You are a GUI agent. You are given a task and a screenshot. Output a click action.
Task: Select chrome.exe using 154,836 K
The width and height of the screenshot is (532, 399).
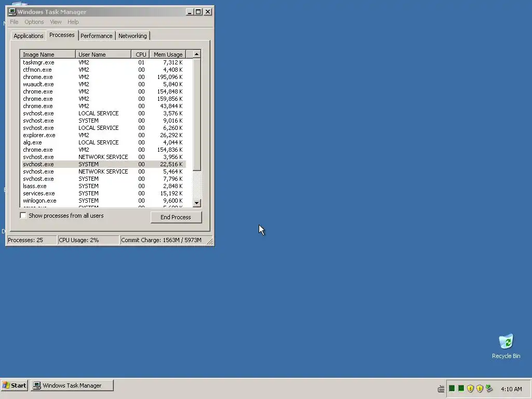pos(104,150)
